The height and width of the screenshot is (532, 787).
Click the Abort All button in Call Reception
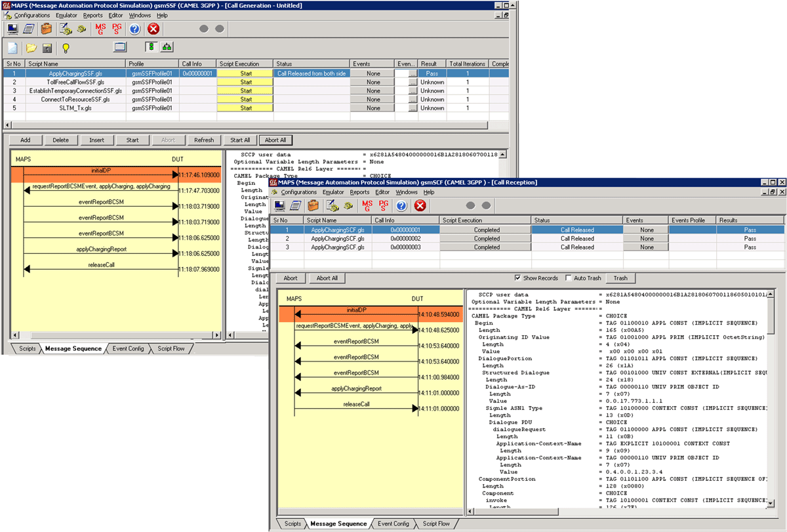[327, 278]
